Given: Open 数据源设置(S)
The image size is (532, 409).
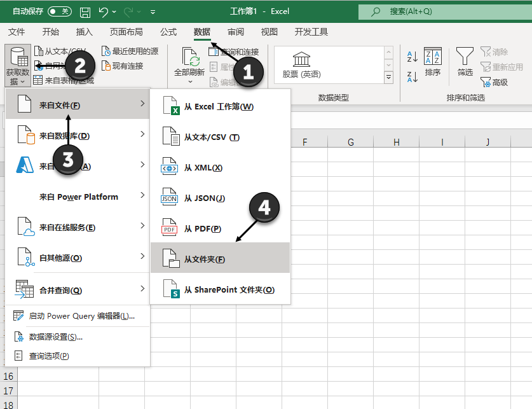Looking at the screenshot, I should point(78,336).
